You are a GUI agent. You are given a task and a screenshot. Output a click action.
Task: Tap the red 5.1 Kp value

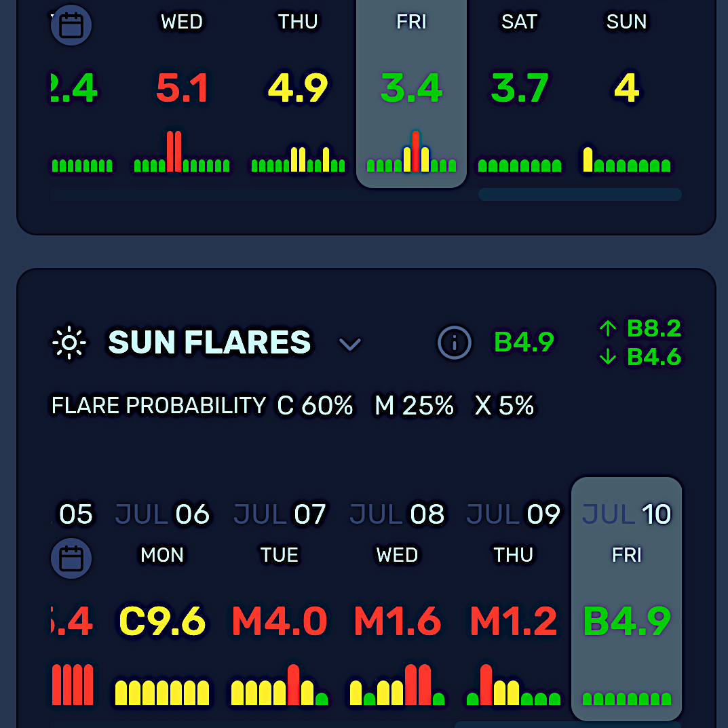coord(182,88)
